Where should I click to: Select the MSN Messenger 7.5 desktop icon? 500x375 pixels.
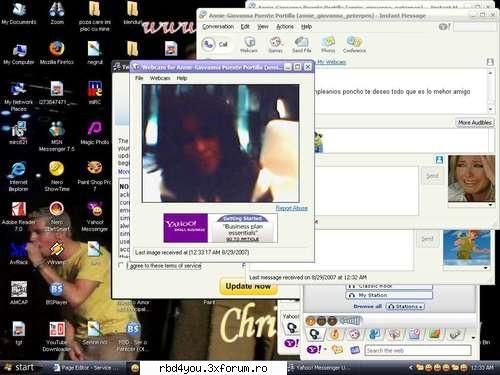pyautogui.click(x=57, y=136)
